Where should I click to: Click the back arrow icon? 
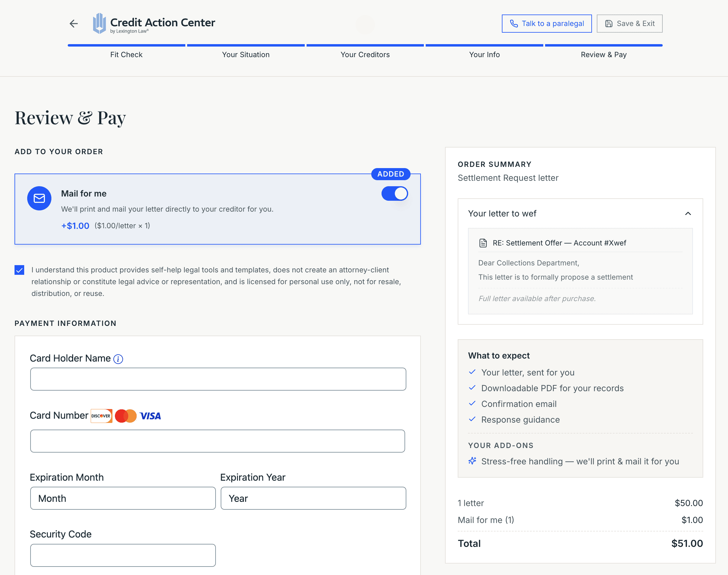[74, 24]
